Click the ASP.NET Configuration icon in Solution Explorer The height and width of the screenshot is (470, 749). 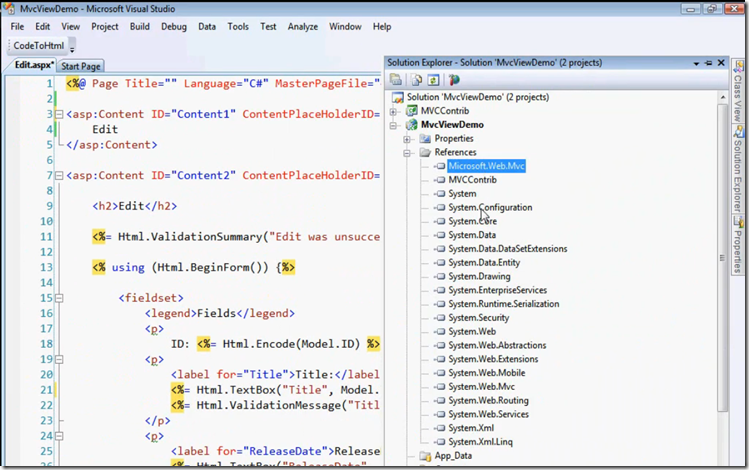click(x=454, y=80)
